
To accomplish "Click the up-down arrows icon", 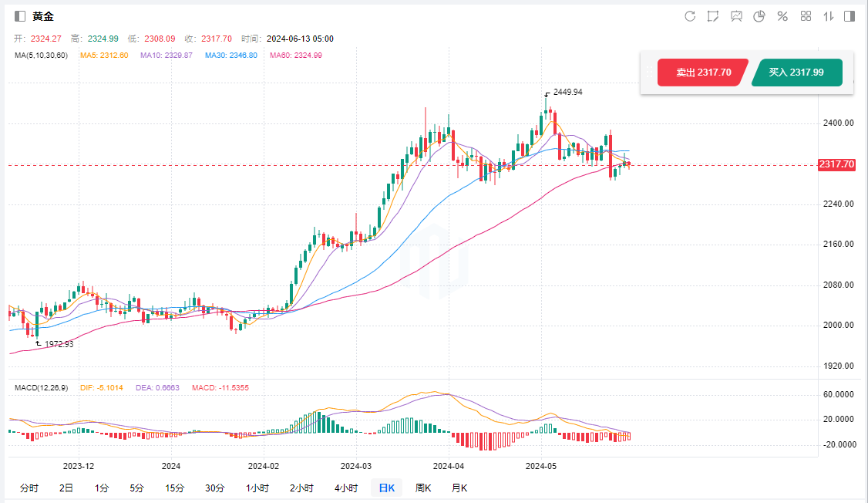I will (x=829, y=16).
